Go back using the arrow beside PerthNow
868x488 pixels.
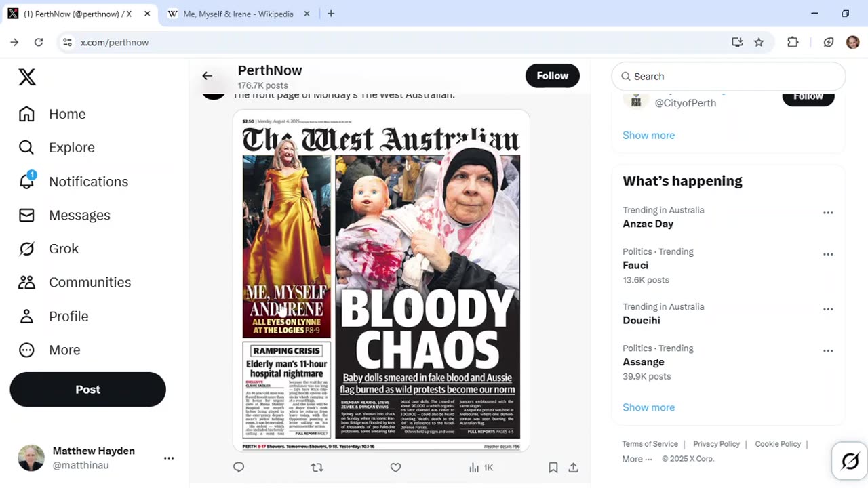tap(208, 76)
